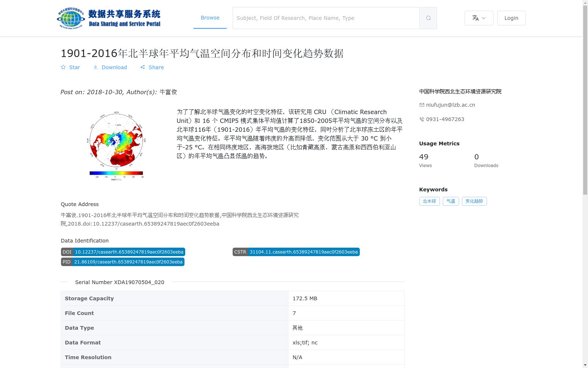588x368 pixels.
Task: Open the language switcher dropdown
Action: click(x=479, y=18)
